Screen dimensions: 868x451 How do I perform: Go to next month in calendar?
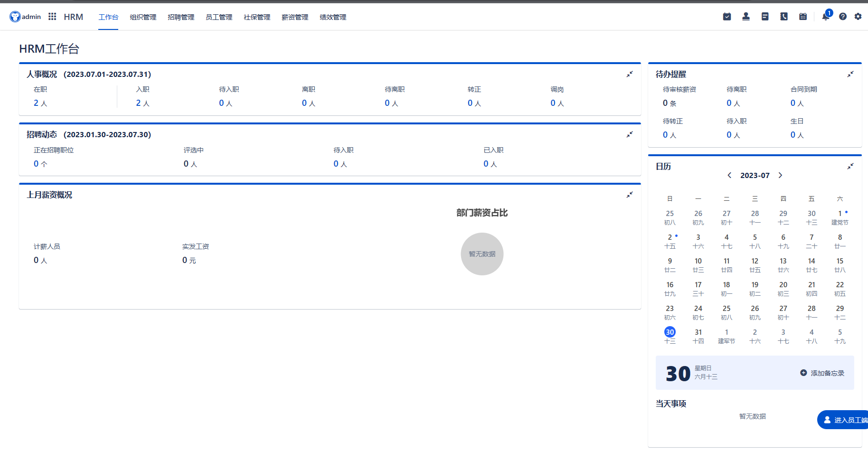pos(780,175)
